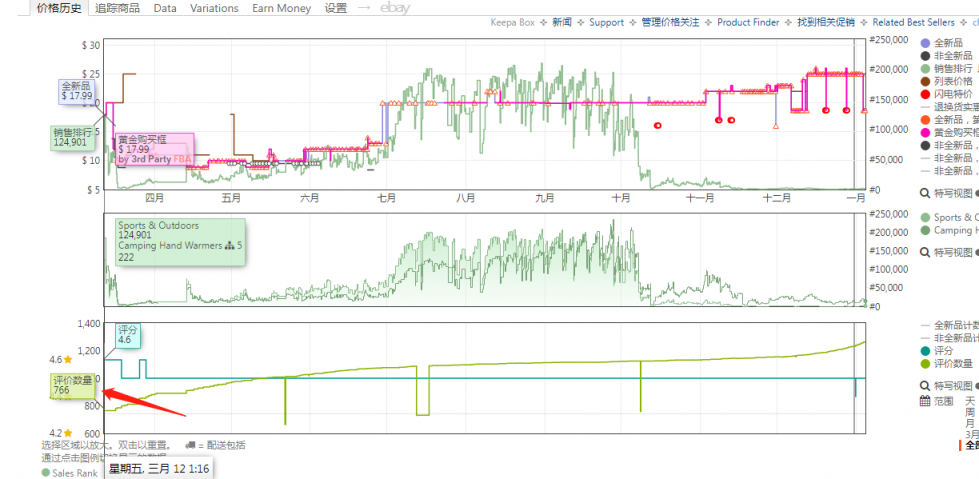Select the 天 range option
The image size is (979, 479).
coord(970,401)
